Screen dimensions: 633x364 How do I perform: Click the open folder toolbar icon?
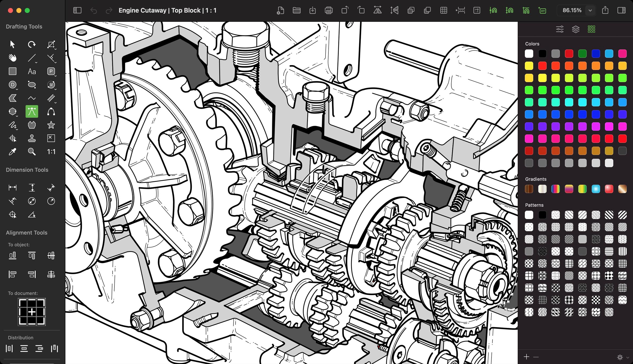pyautogui.click(x=297, y=10)
